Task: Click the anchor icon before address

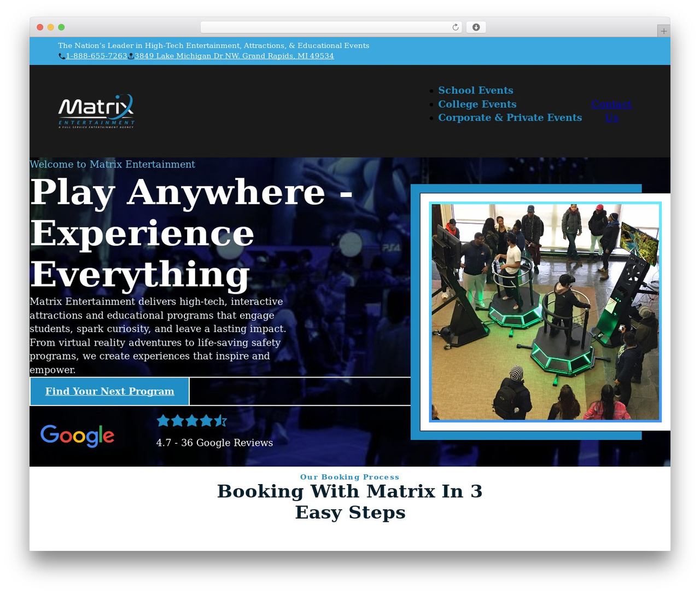Action: pos(131,56)
